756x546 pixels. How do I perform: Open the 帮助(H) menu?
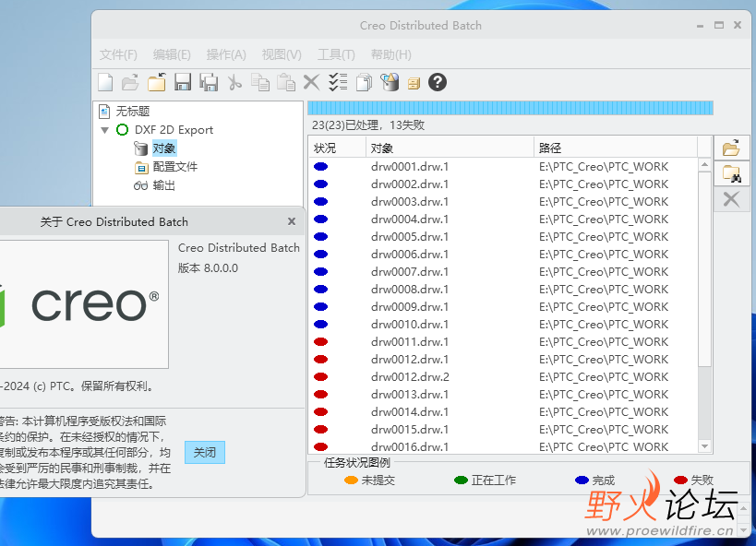(391, 54)
